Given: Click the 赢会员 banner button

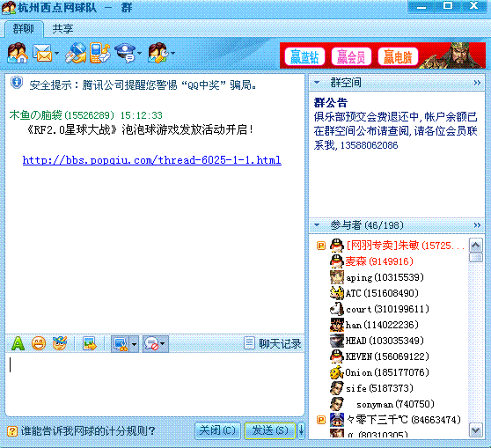Looking at the screenshot, I should click(351, 56).
